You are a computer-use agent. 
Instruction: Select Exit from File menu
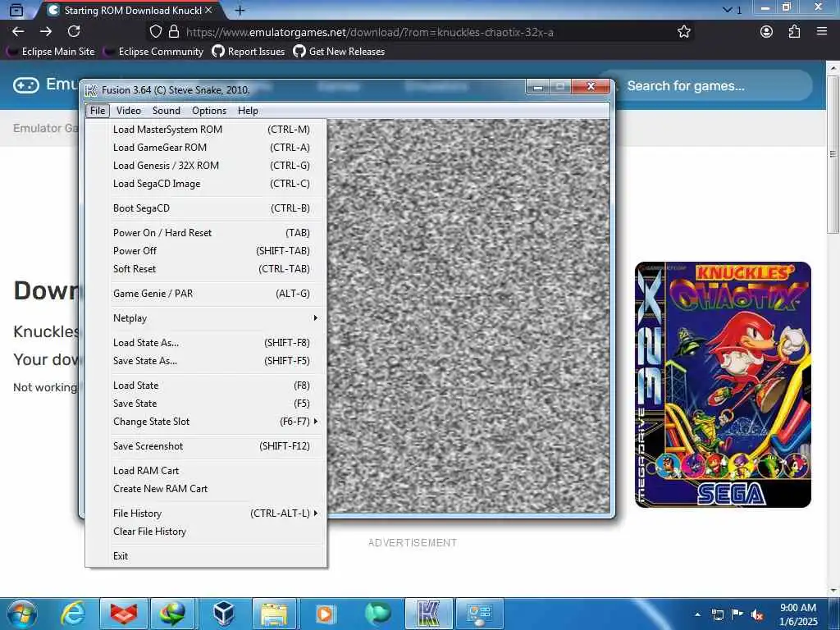206,556
